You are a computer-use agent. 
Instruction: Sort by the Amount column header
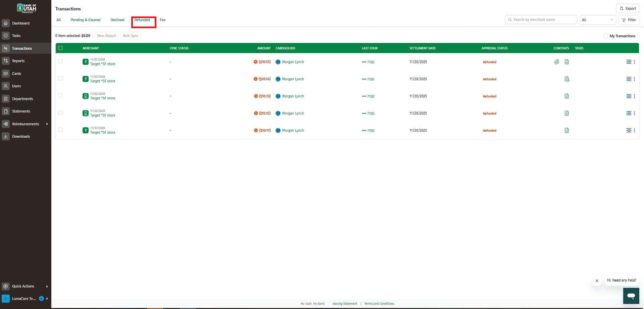coord(264,48)
